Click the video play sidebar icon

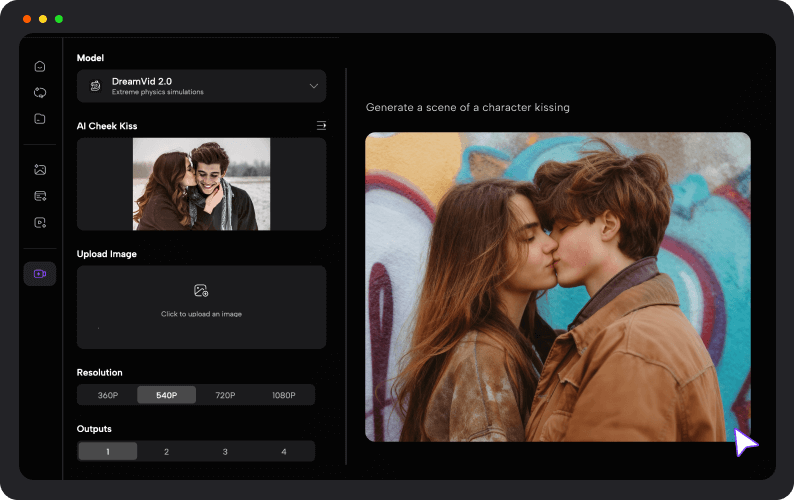click(40, 222)
